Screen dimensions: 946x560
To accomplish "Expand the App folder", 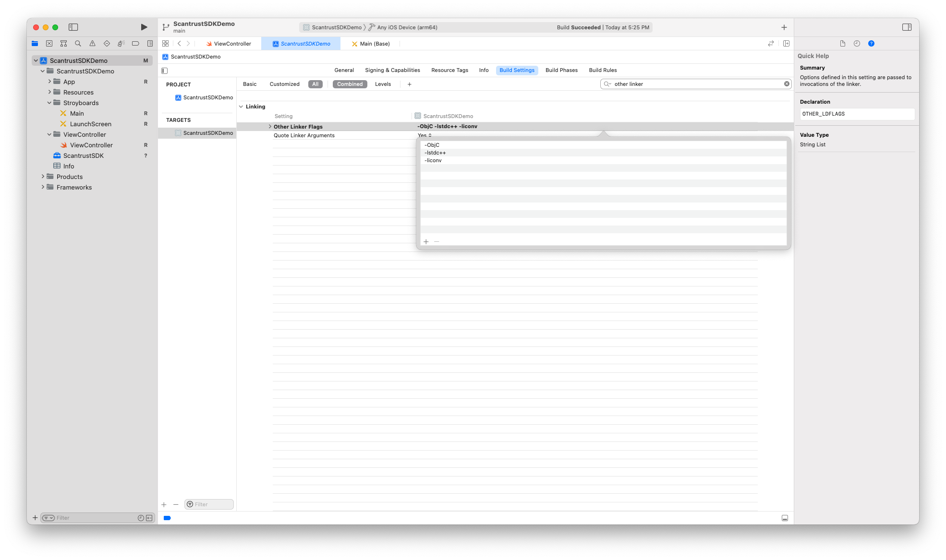I will point(49,82).
